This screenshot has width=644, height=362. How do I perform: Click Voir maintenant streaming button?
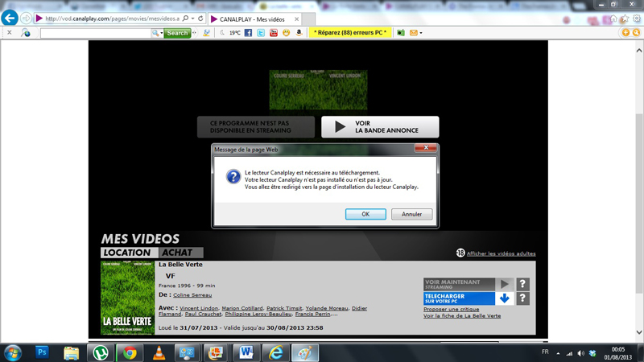coord(459,284)
